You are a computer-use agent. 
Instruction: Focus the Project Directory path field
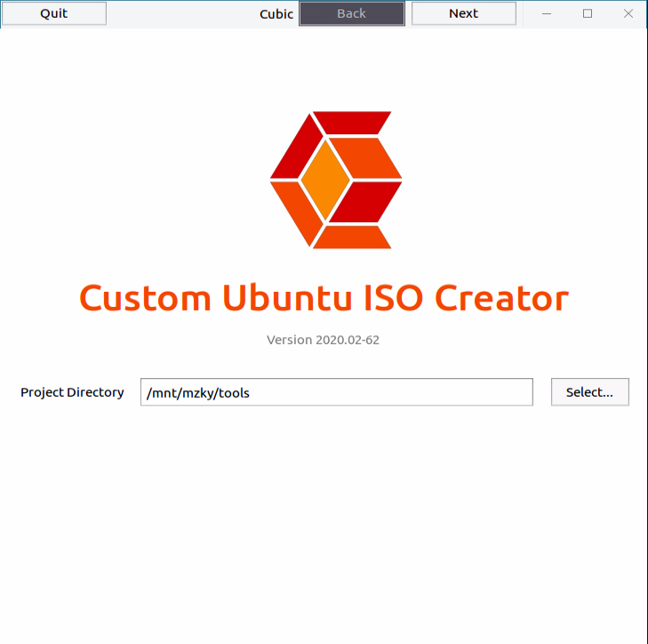336,391
